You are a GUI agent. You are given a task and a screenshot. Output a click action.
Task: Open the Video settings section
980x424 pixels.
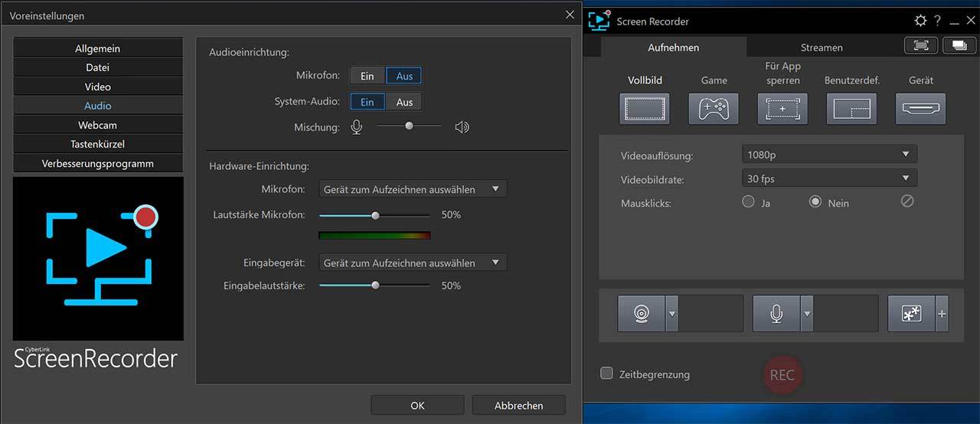point(98,86)
